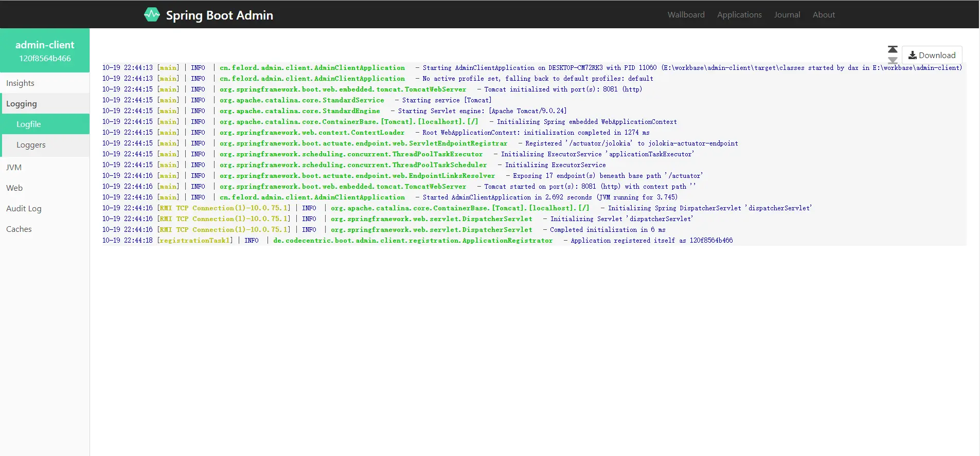Open the Wallboard page
The image size is (980, 456).
tap(686, 14)
